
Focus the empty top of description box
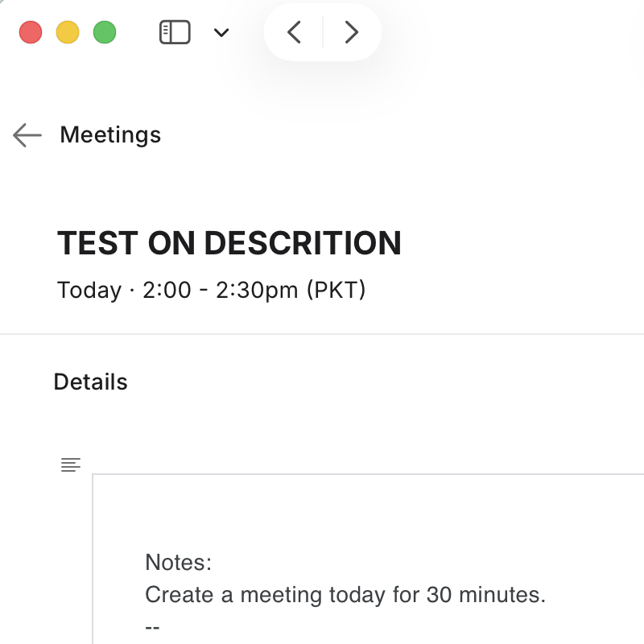tap(362, 507)
